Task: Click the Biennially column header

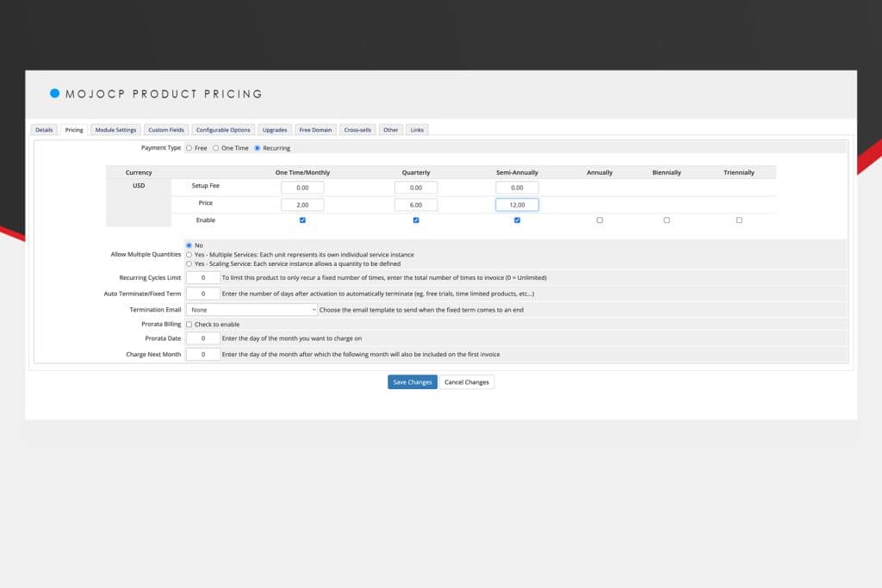Action: (x=667, y=172)
